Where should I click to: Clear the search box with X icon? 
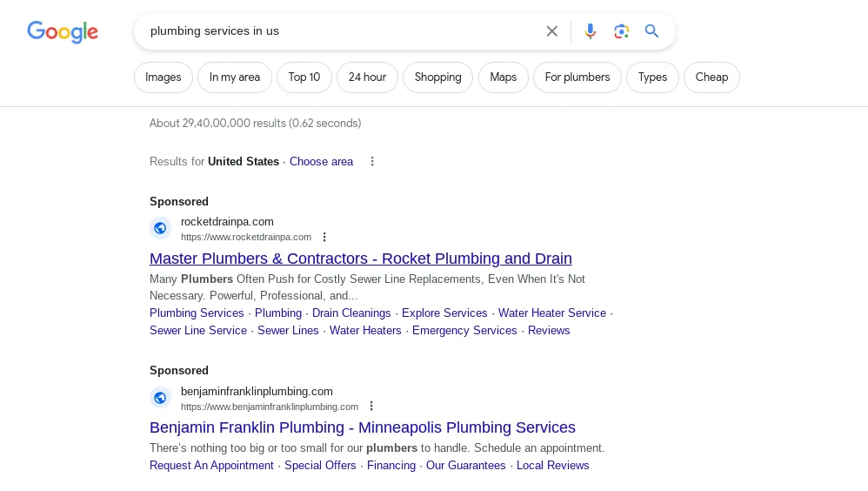(552, 31)
